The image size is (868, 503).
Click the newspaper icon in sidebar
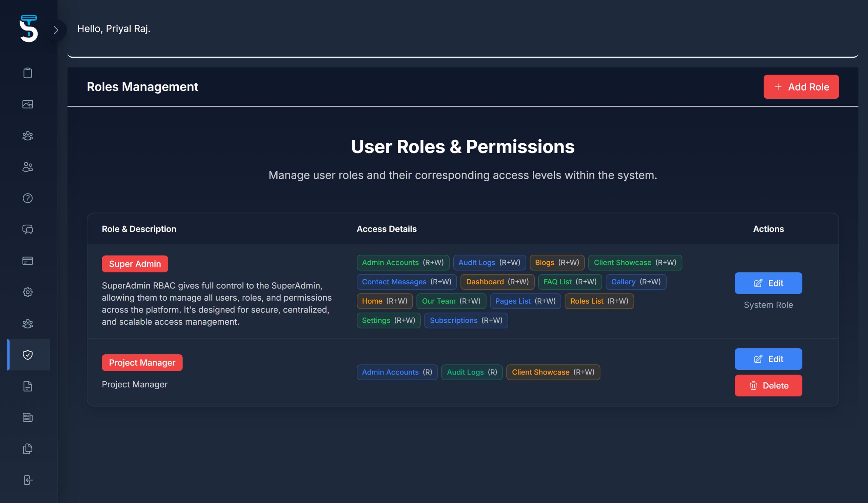click(27, 418)
